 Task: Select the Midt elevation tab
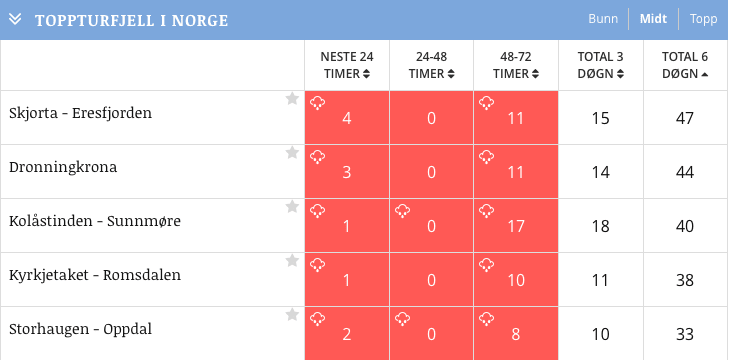[653, 19]
